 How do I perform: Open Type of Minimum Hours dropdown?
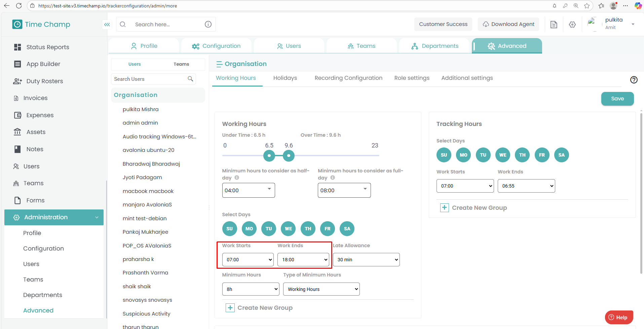(321, 289)
